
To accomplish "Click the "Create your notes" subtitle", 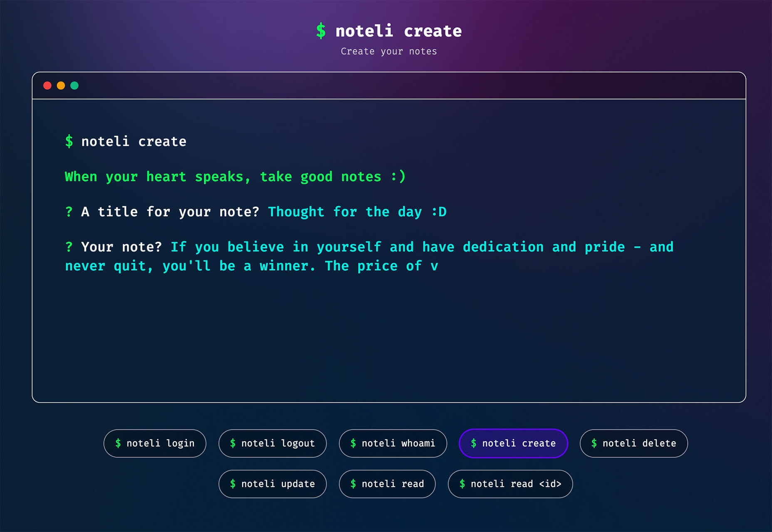I will coord(389,52).
